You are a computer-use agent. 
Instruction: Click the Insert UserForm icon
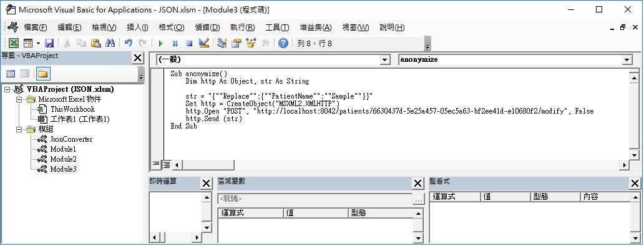tap(28, 42)
